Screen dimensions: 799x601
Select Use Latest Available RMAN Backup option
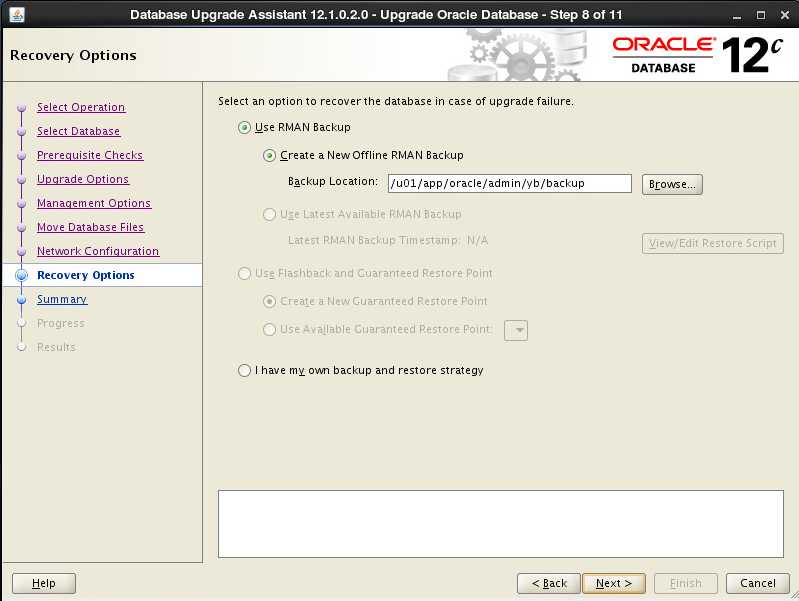click(270, 215)
